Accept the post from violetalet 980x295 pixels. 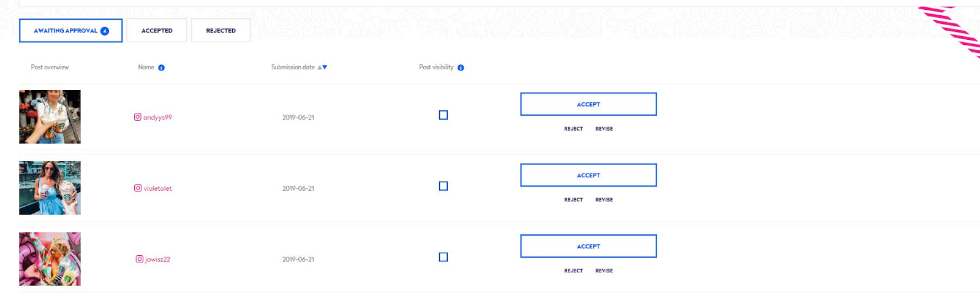pyautogui.click(x=589, y=175)
